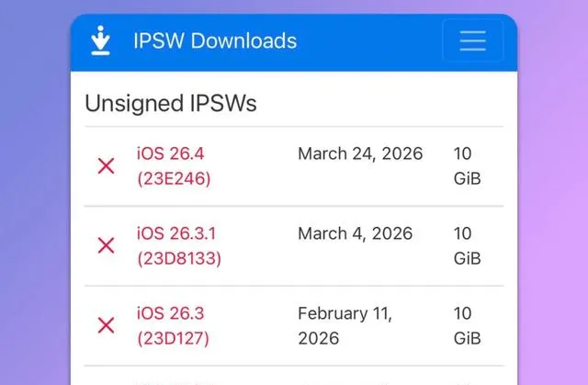Viewport: 588px width, 385px height.
Task: Click the IPSW Downloads title
Action: click(215, 40)
